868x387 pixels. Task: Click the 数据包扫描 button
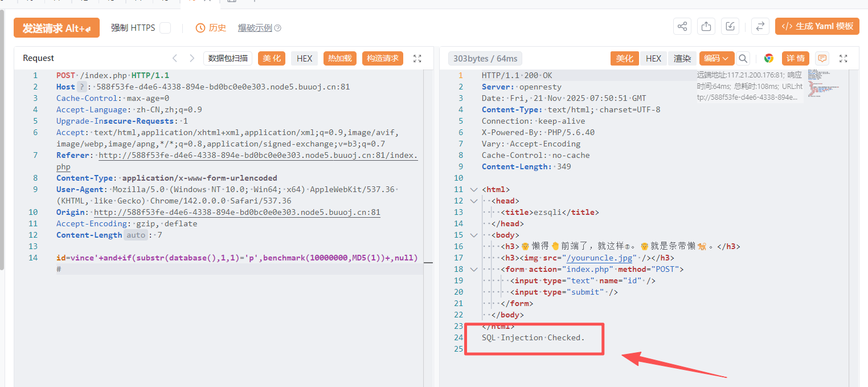pyautogui.click(x=228, y=58)
